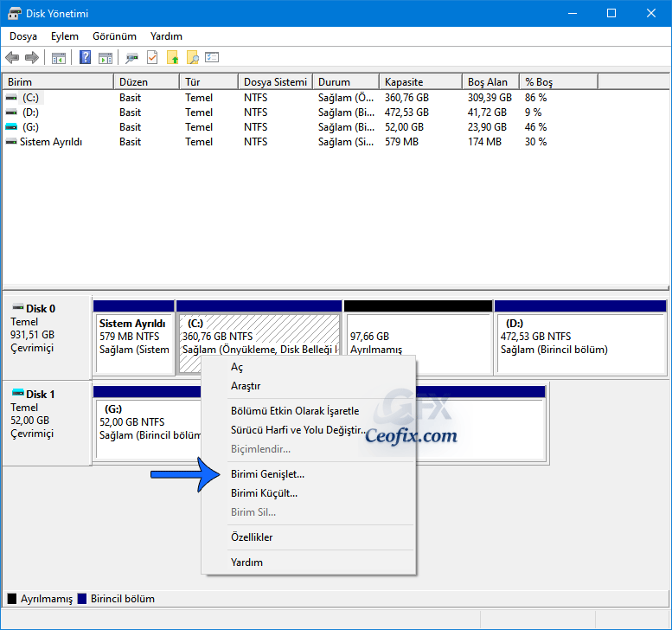Image resolution: width=672 pixels, height=630 pixels.
Task: Click the 309,39 GB free space cell
Action: (490, 98)
